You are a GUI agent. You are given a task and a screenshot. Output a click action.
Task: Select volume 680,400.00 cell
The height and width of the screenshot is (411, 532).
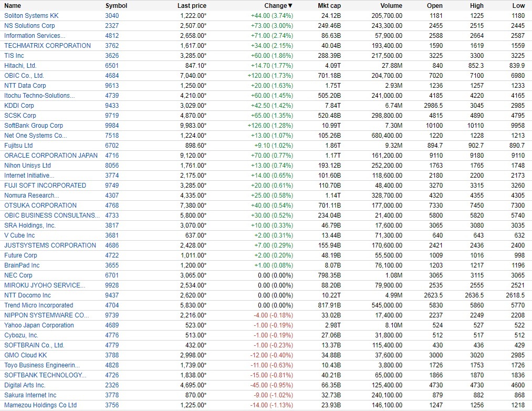tap(387, 136)
